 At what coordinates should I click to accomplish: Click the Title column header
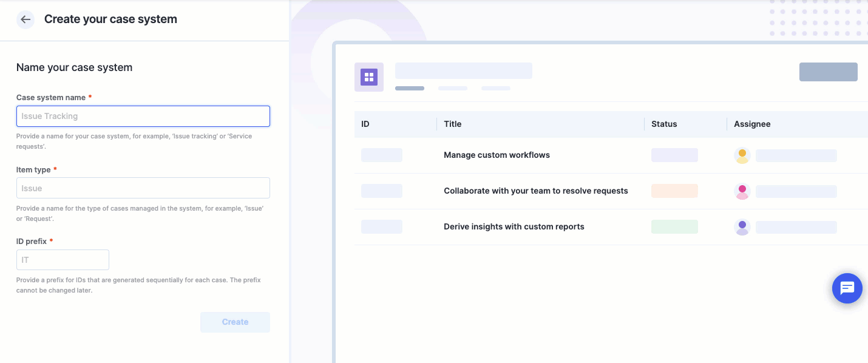[x=453, y=124]
